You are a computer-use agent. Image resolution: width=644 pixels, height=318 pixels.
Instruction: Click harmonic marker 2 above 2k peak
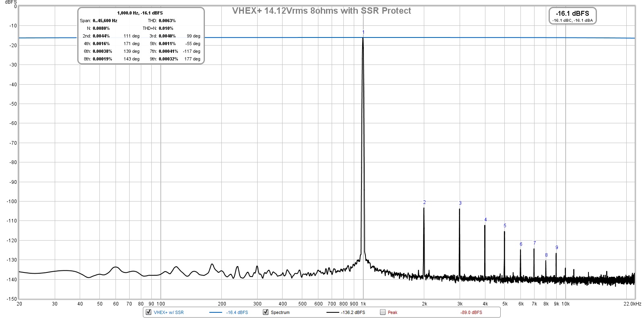pos(424,202)
